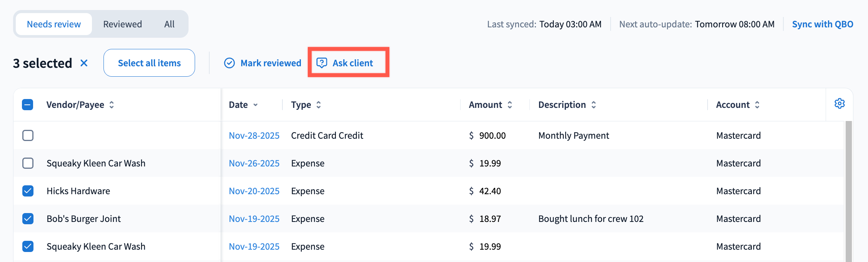Sort by Amount column arrows
868x262 pixels.
(510, 105)
